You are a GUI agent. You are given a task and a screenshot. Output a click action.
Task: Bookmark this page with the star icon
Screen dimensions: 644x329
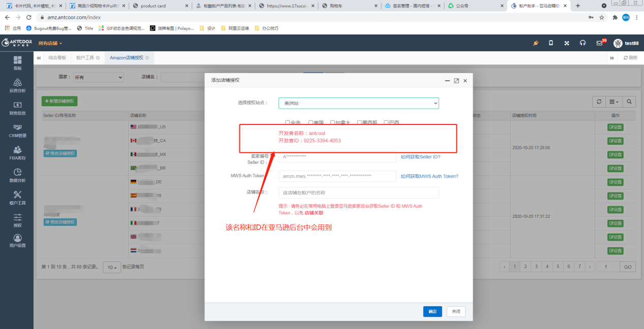tap(602, 17)
